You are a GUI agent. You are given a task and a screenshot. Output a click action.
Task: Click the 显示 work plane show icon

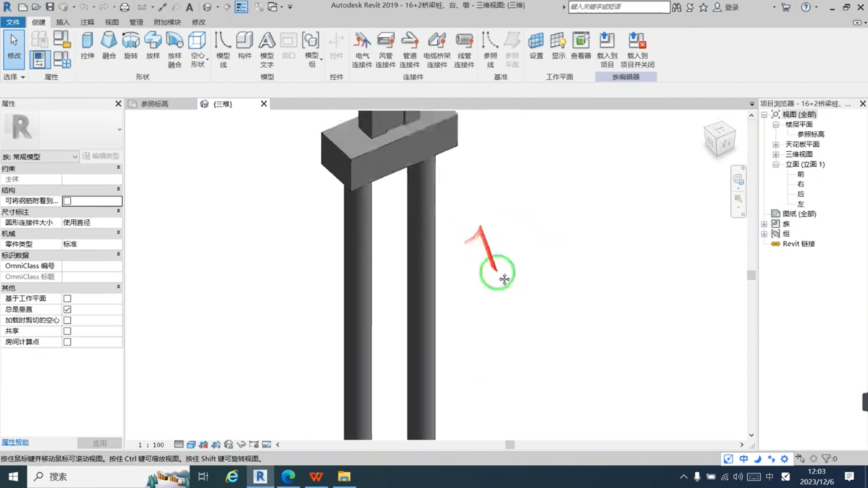click(x=558, y=46)
